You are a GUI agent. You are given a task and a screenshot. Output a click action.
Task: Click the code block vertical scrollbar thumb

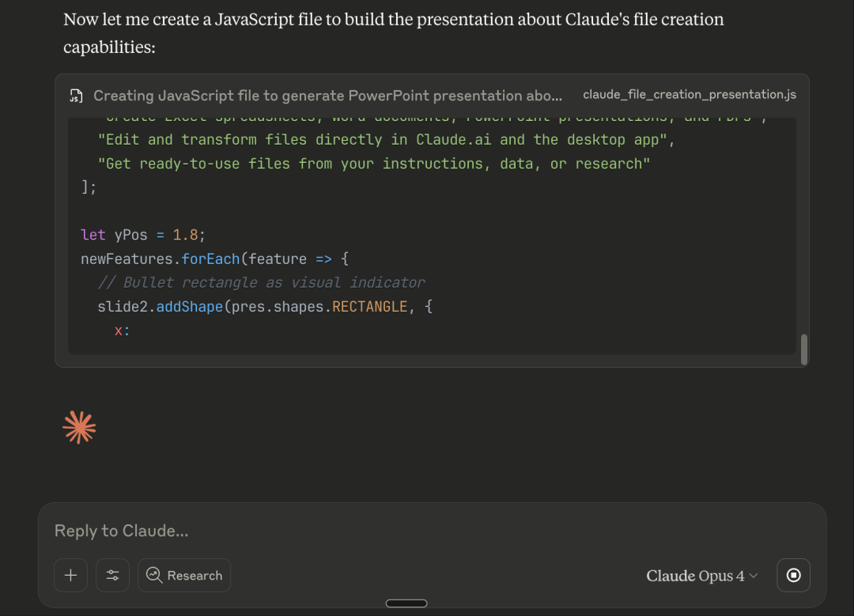tap(804, 350)
